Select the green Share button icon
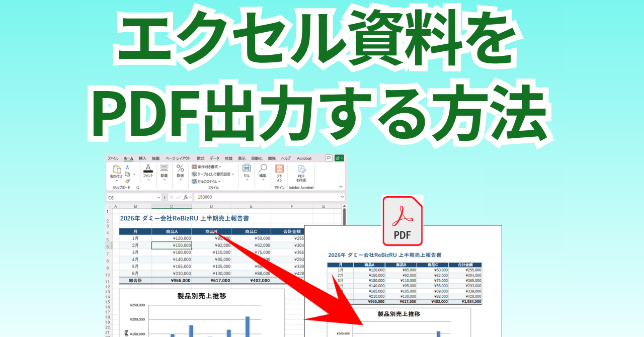This screenshot has height=337, width=644. (x=339, y=158)
